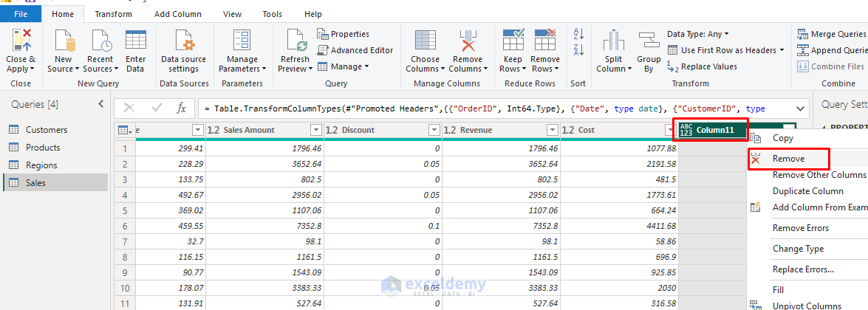The height and width of the screenshot is (310, 868).
Task: Select the Products query
Action: (x=55, y=148)
